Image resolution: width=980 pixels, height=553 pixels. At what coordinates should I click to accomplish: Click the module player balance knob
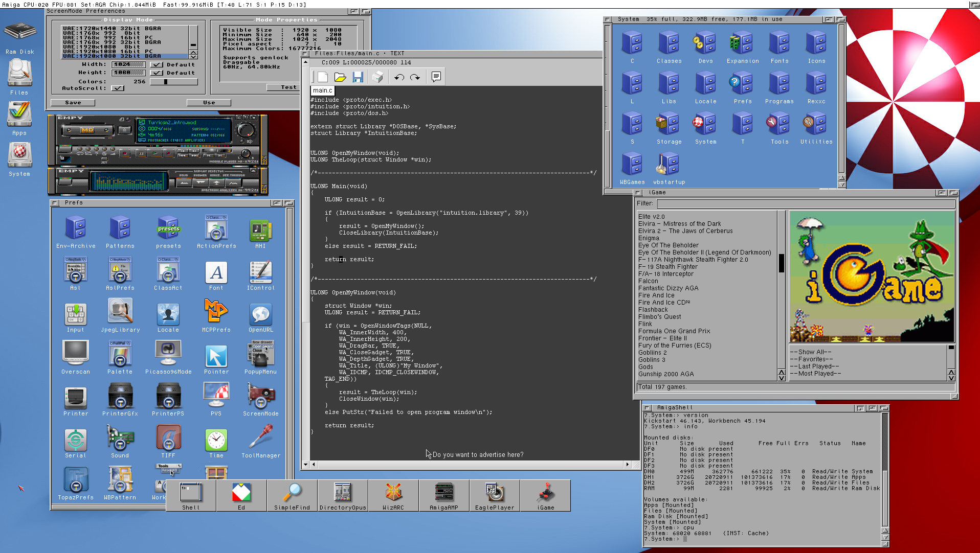(x=247, y=153)
